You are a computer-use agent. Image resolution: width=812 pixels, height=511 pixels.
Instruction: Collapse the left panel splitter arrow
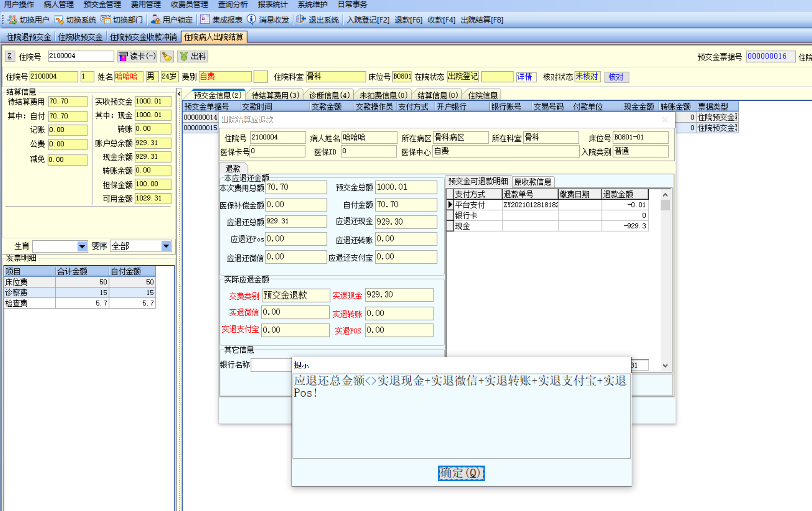click(179, 94)
